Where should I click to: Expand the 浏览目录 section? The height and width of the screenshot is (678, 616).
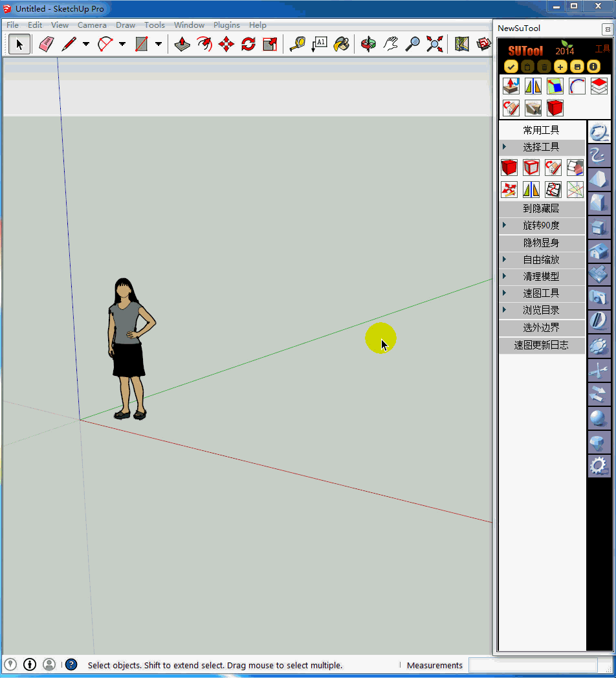(542, 310)
